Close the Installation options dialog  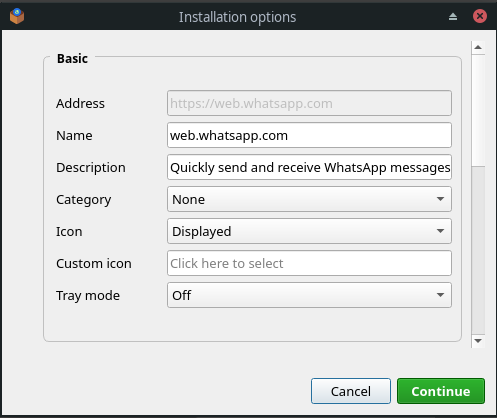tap(480, 16)
